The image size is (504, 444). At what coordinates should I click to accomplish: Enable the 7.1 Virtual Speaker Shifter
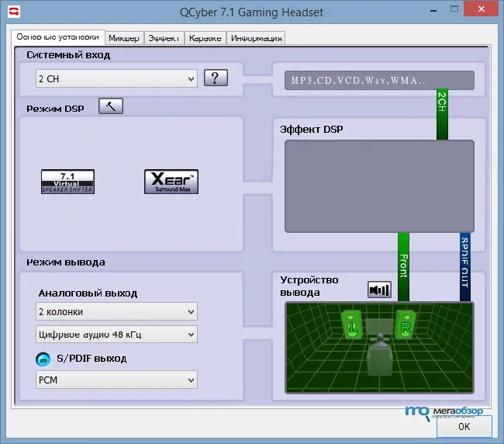point(67,181)
